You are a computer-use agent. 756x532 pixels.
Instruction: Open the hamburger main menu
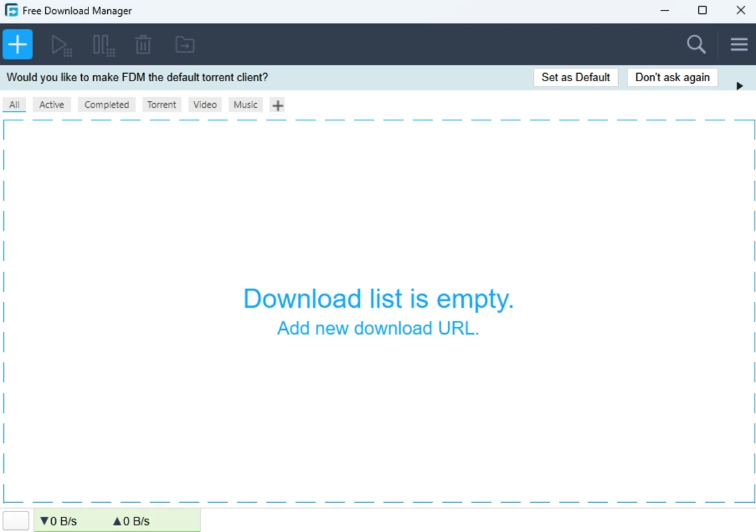739,45
